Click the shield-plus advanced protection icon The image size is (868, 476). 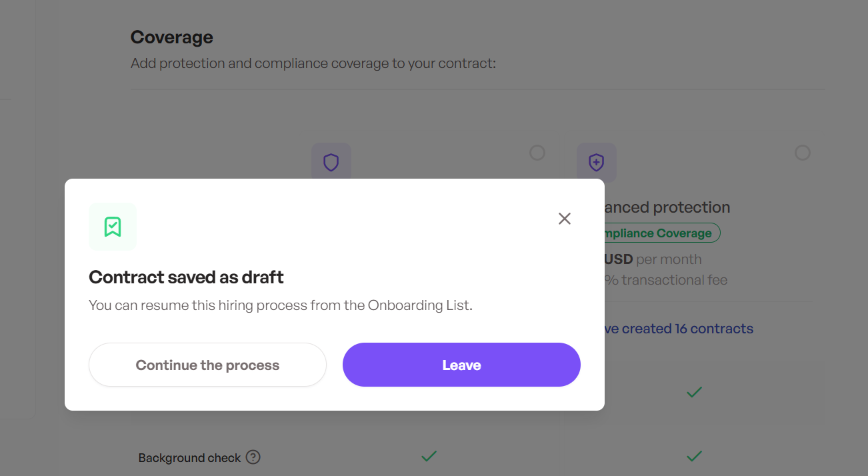pyautogui.click(x=597, y=162)
